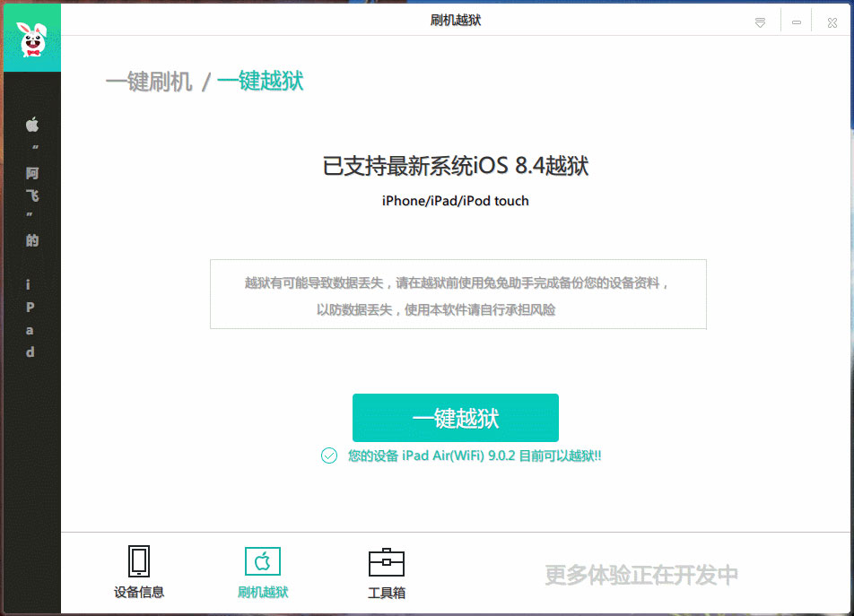This screenshot has height=616, width=854.
Task: Switch to the 一键刷机 tab
Action: (149, 82)
